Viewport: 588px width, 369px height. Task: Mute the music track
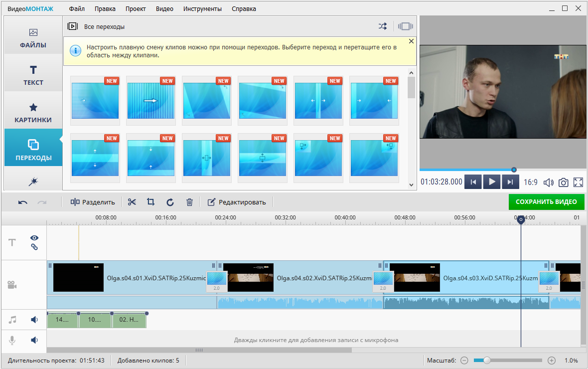(x=34, y=320)
